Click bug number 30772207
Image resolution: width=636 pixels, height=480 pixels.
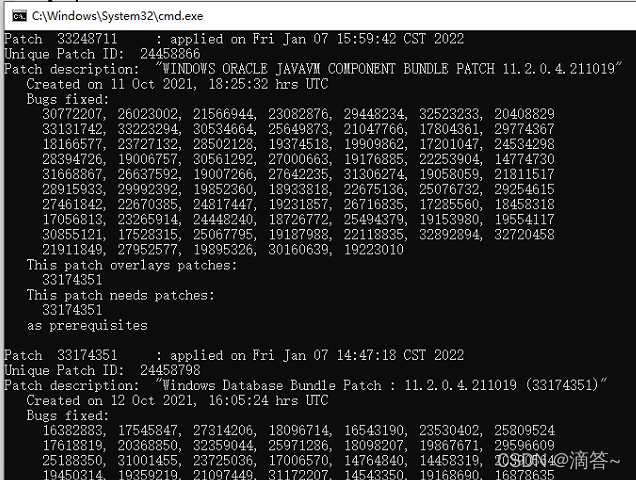[x=73, y=114]
